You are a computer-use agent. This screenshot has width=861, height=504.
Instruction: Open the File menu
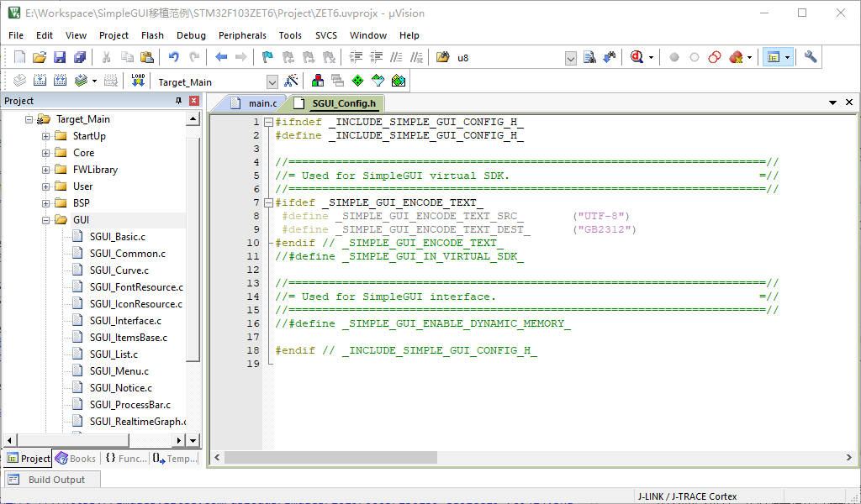[16, 35]
